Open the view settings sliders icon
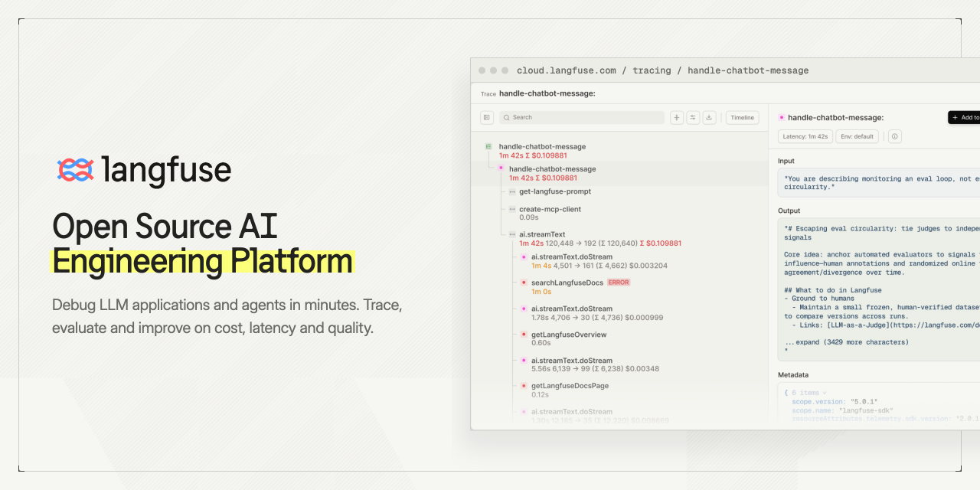 (x=693, y=117)
